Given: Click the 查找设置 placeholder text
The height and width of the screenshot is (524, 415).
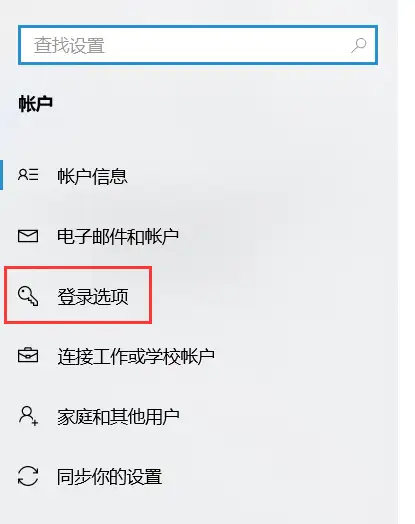Looking at the screenshot, I should pyautogui.click(x=70, y=45).
